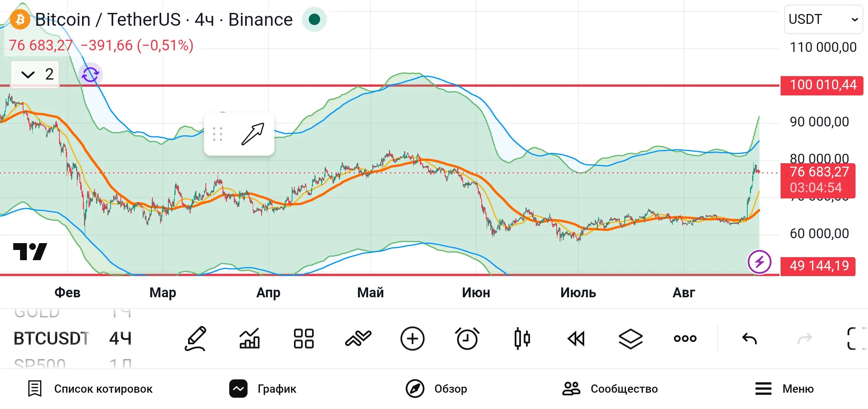
Task: Click the Bitcoin / TetherUS chart title
Action: [164, 19]
